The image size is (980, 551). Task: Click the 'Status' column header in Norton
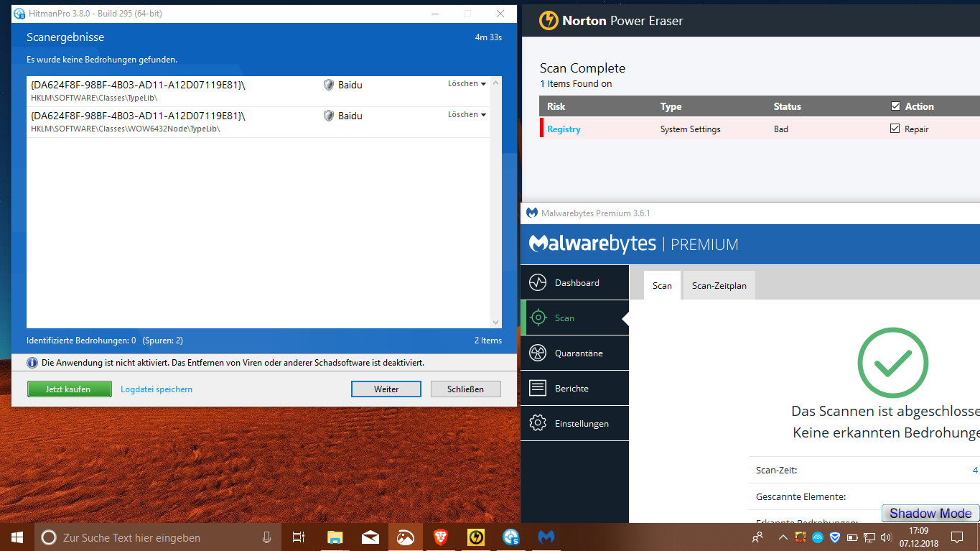(787, 106)
